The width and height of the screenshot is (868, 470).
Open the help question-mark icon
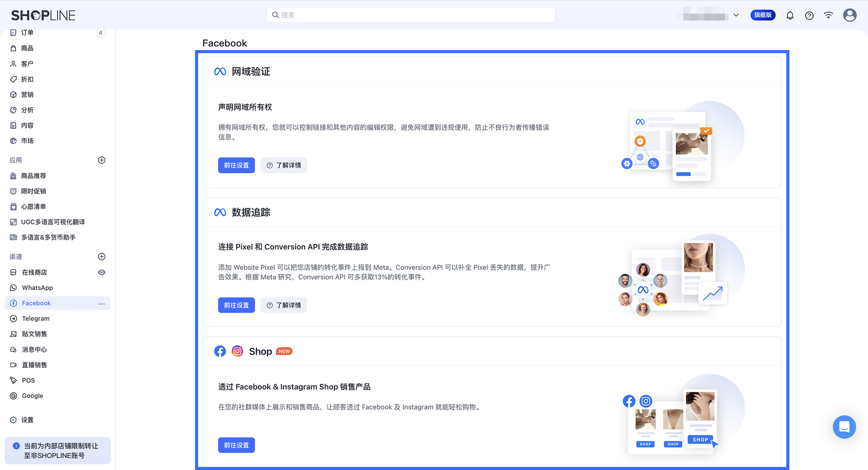(809, 15)
